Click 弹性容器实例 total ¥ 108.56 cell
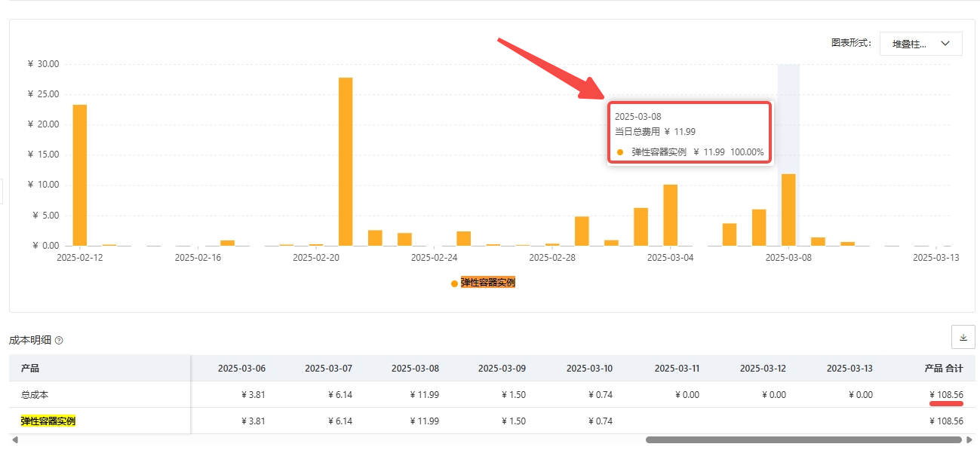The width and height of the screenshot is (980, 450). [947, 421]
